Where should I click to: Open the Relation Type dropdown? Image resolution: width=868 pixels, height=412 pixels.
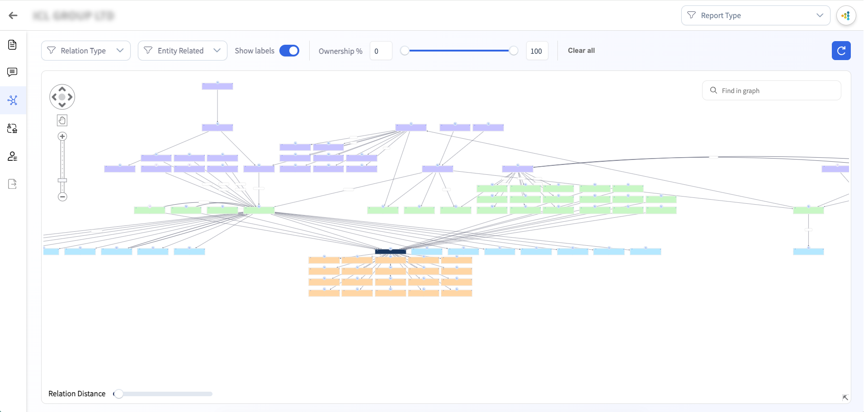[x=86, y=51]
